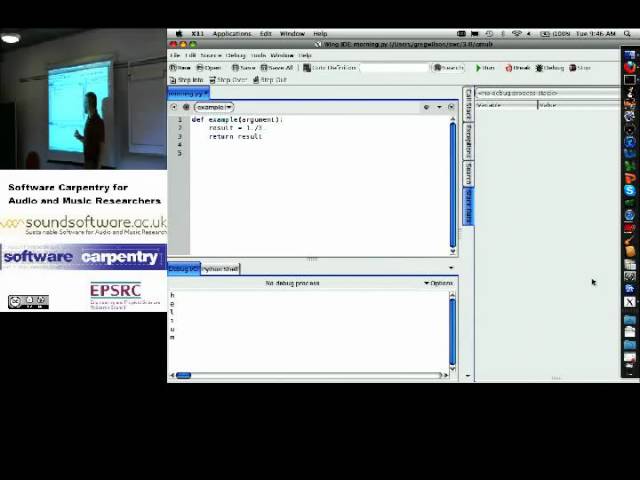Click the Step Over button
640x480 pixels.
click(228, 80)
